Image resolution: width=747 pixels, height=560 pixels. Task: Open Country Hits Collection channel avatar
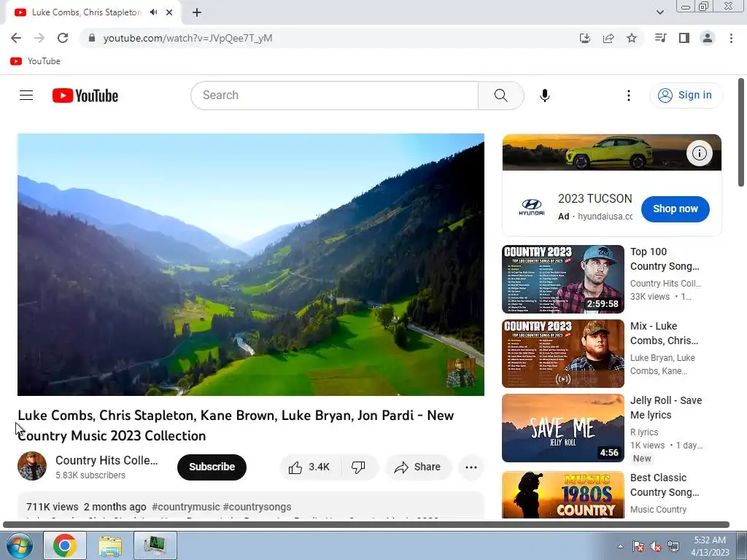click(x=32, y=466)
